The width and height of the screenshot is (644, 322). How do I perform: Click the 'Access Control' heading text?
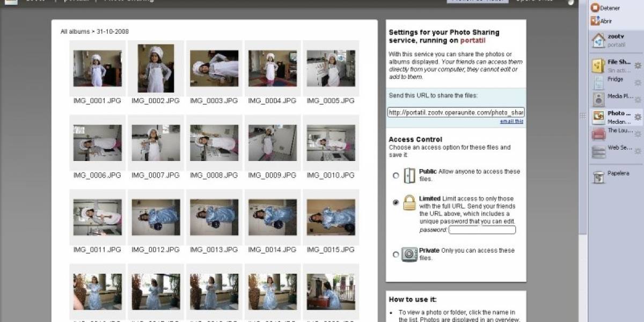click(415, 139)
